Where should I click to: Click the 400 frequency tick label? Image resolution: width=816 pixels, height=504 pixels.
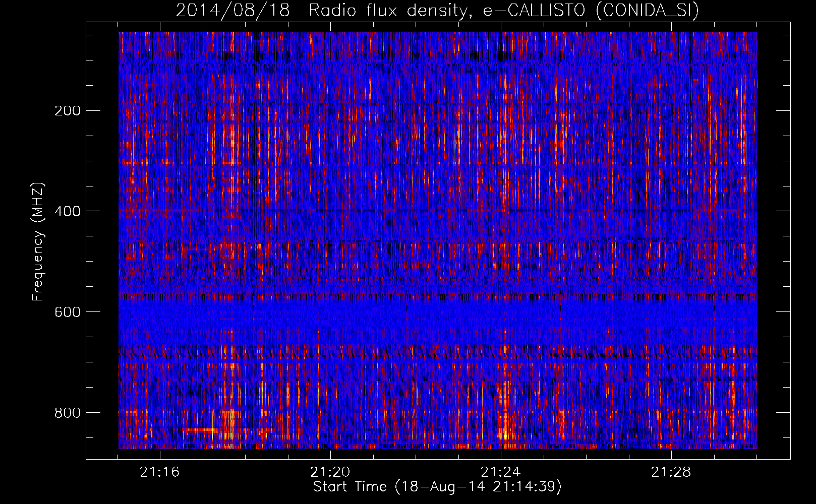click(x=68, y=211)
